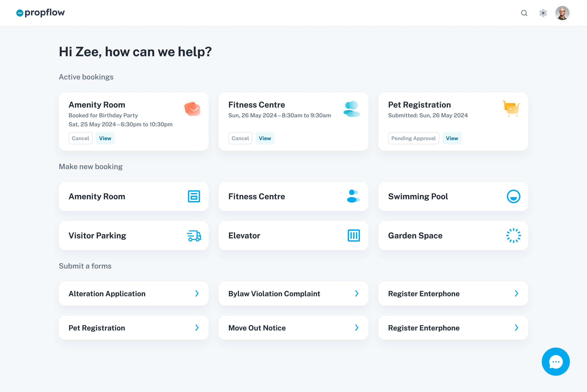This screenshot has height=392, width=587.
Task: Expand Alteration Application chevron
Action: tap(197, 293)
